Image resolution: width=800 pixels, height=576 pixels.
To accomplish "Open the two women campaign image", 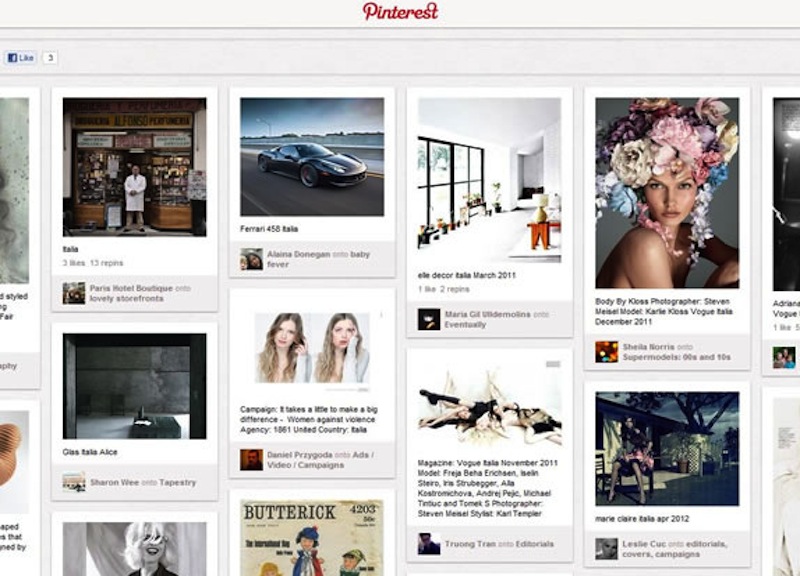I will pyautogui.click(x=312, y=347).
